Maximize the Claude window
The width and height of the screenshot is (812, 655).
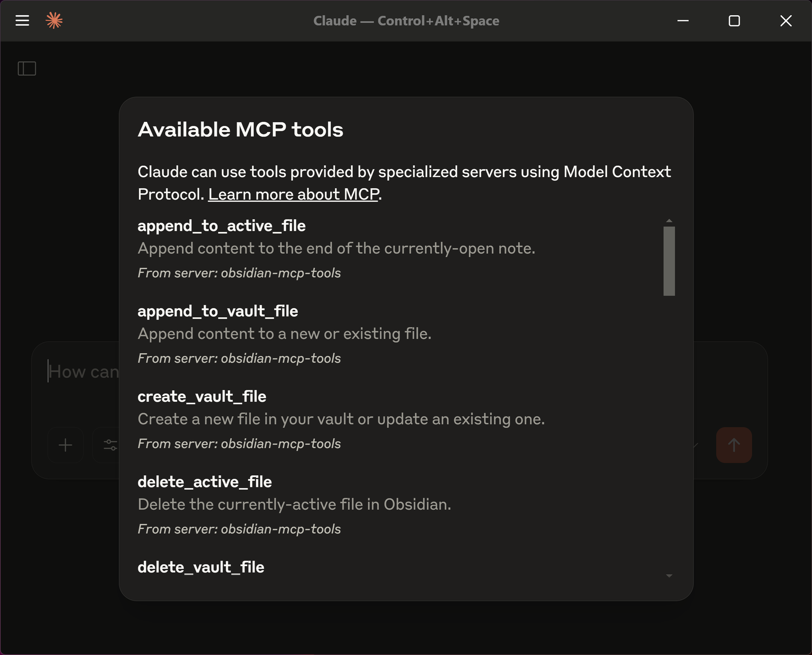pyautogui.click(x=734, y=21)
